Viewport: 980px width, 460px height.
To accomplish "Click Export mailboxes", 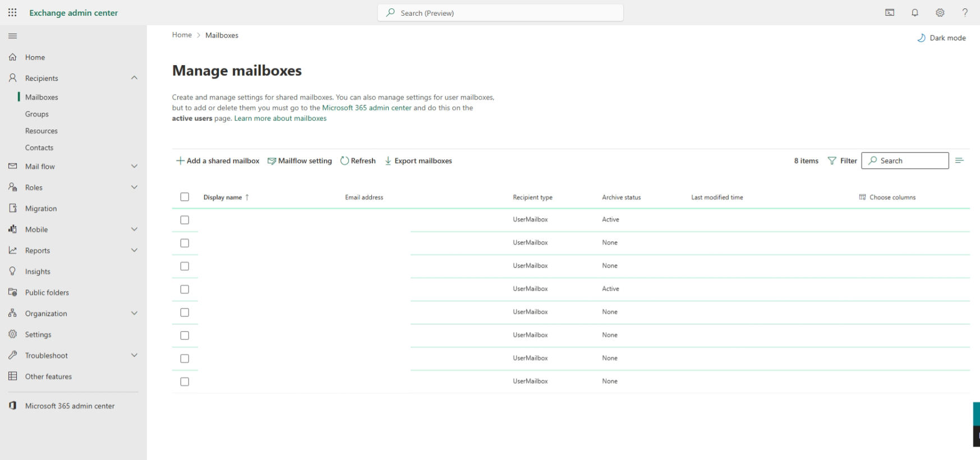I will click(x=418, y=160).
